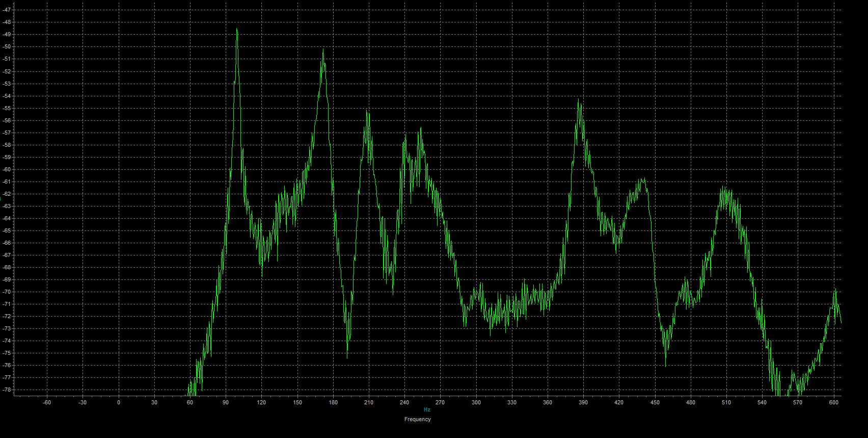Screen dimensions: 868x438
Task: Click -60 on the horizontal frequency axis
Action: pyautogui.click(x=47, y=402)
